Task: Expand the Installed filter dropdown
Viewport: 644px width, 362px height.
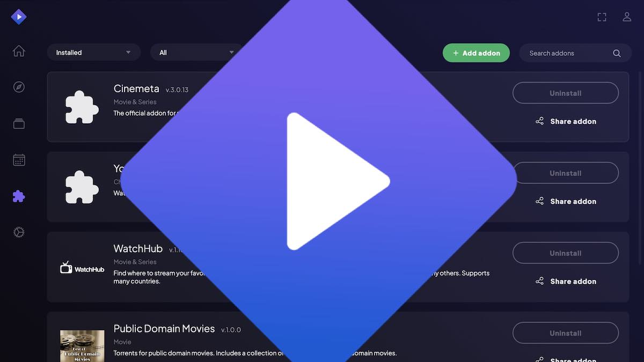Action: coord(93,52)
